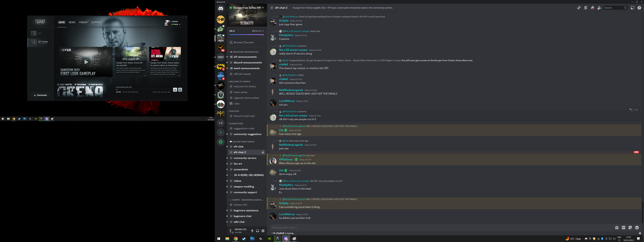Open the community-suggestions channel

[x=247, y=134]
